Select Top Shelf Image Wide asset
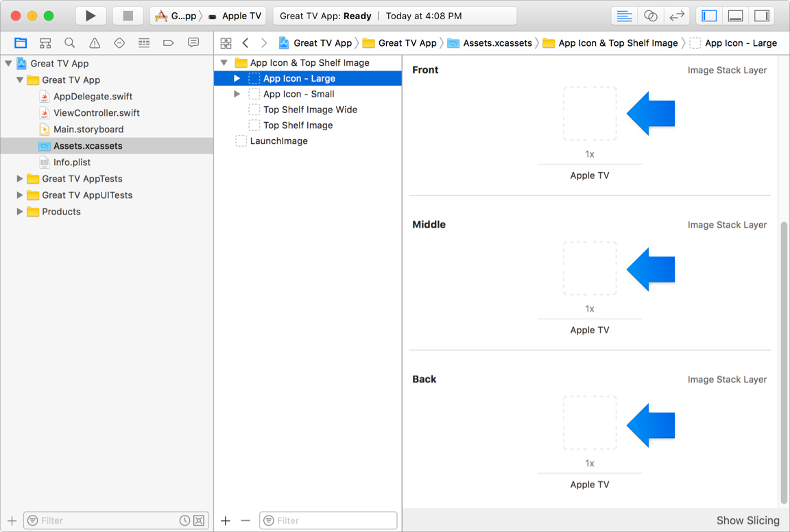Screen dimensions: 790x532 (310, 110)
